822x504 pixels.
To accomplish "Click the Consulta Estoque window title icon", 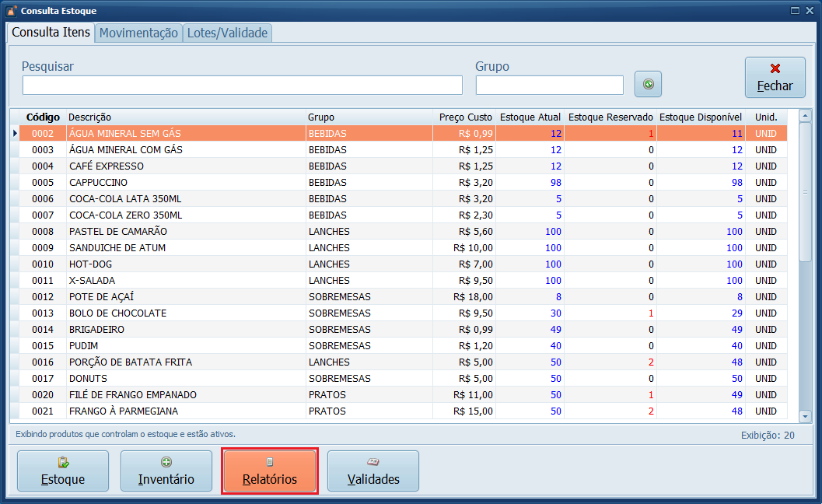I will pos(11,11).
